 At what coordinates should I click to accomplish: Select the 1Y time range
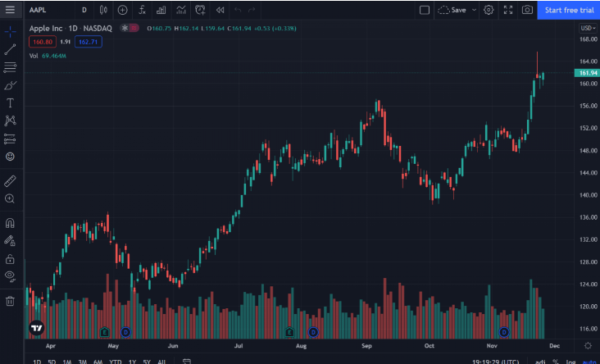coord(132,362)
